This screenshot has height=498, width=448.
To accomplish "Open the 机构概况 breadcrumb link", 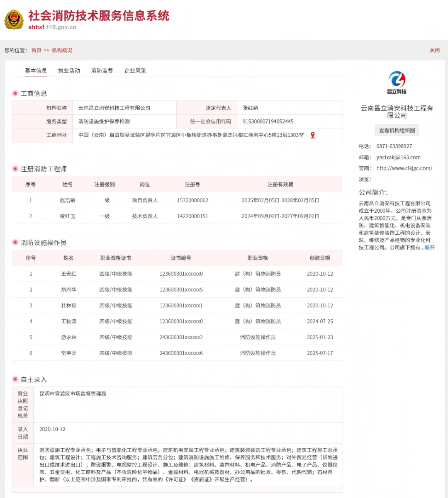I will click(61, 50).
